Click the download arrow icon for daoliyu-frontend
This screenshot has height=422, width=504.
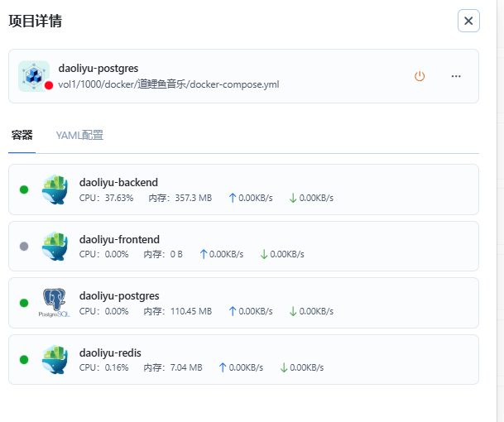tap(264, 254)
